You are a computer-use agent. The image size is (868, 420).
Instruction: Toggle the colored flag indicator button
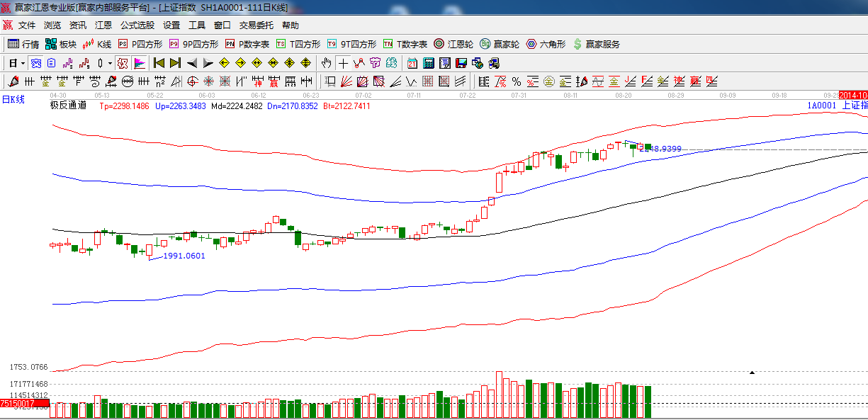coord(139,63)
